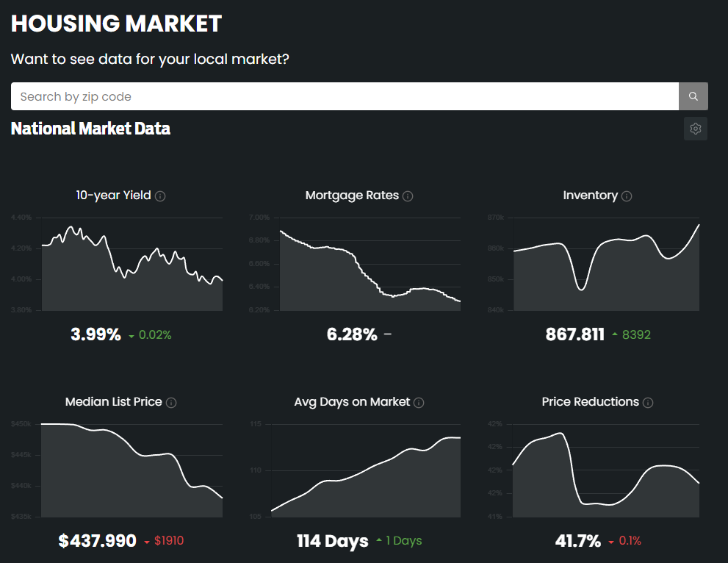
Task: Click the info icon beside Mortgage Rates
Action: coord(408,196)
